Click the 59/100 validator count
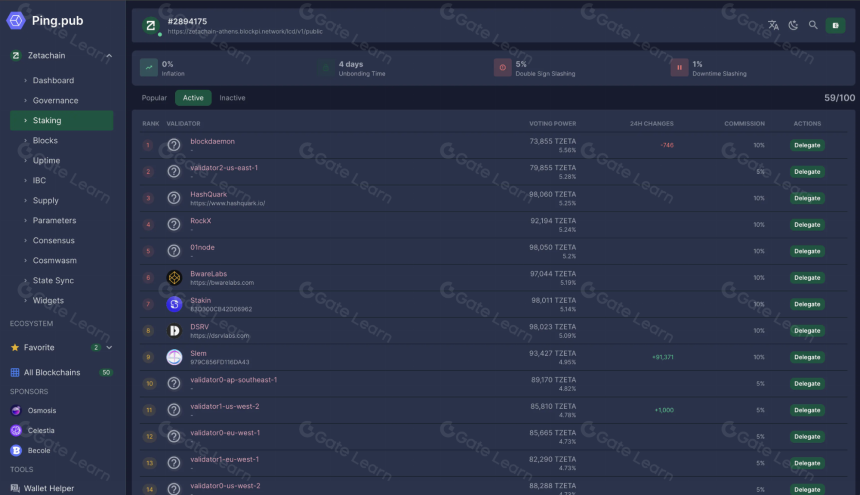Viewport: 860px width, 495px height. (x=839, y=98)
